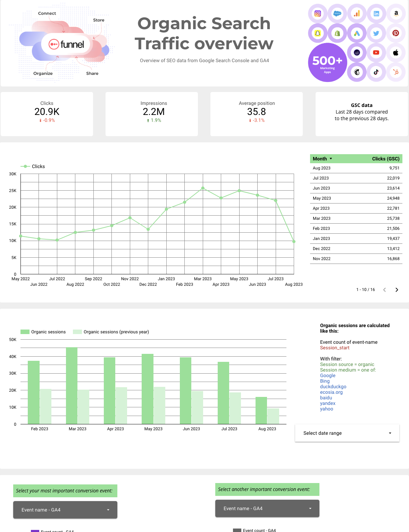Screen dimensions: 409x532
Task: Select the Snapchat integration icon
Action: [317, 33]
